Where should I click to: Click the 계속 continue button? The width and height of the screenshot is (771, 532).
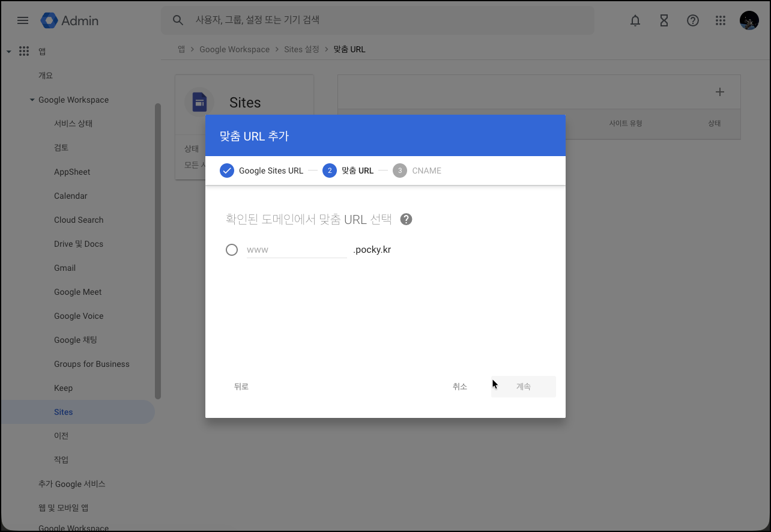pos(524,387)
